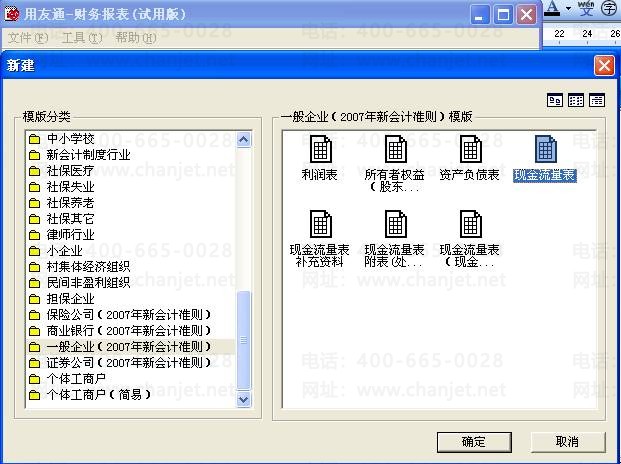Click the category list scroll up arrow
The height and width of the screenshot is (464, 621).
244,139
